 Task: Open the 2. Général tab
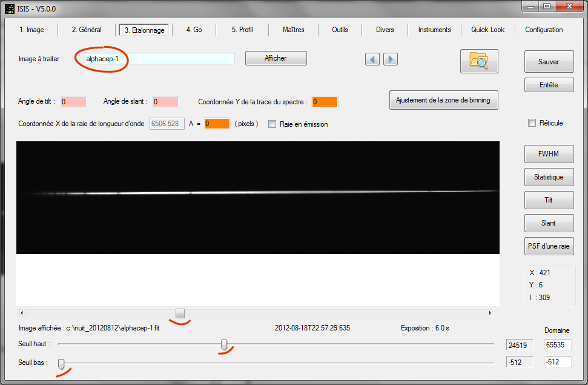[x=87, y=30]
